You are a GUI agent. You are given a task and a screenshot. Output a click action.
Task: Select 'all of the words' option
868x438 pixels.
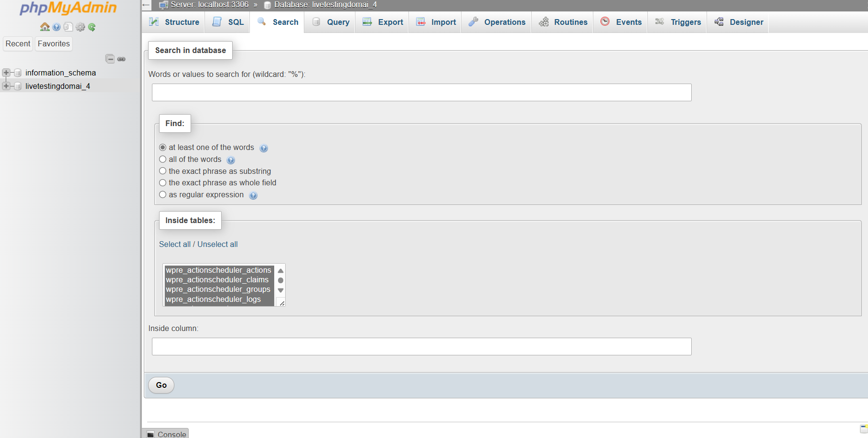162,159
